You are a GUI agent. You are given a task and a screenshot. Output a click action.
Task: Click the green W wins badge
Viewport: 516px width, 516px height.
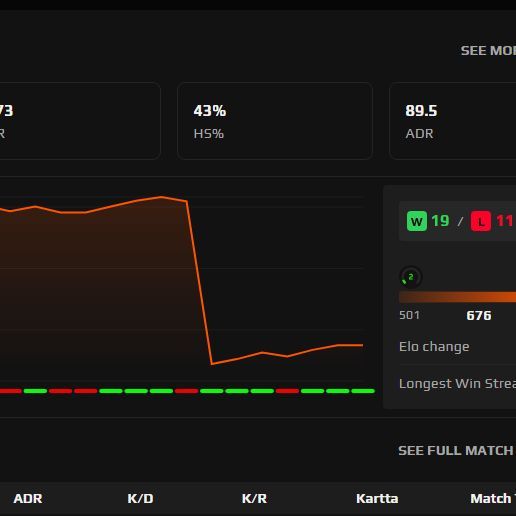[x=417, y=221]
